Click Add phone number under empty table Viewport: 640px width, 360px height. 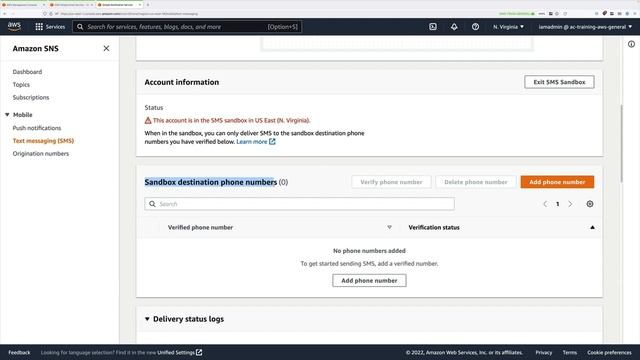point(369,280)
